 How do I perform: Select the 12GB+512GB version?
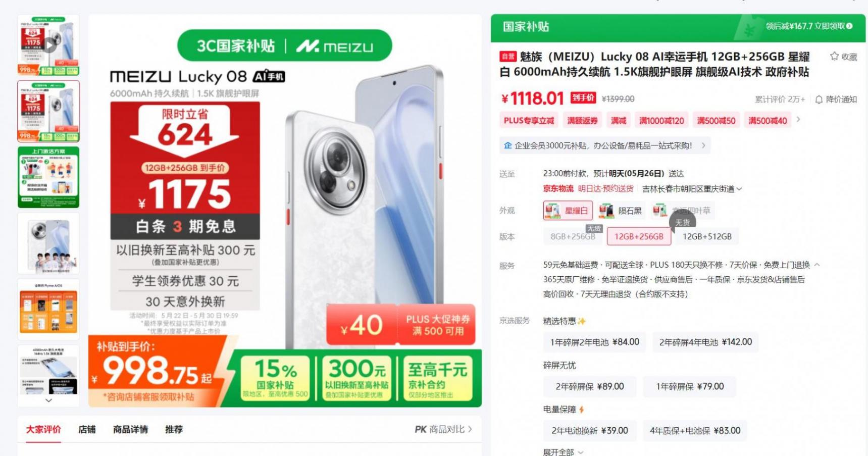(707, 236)
